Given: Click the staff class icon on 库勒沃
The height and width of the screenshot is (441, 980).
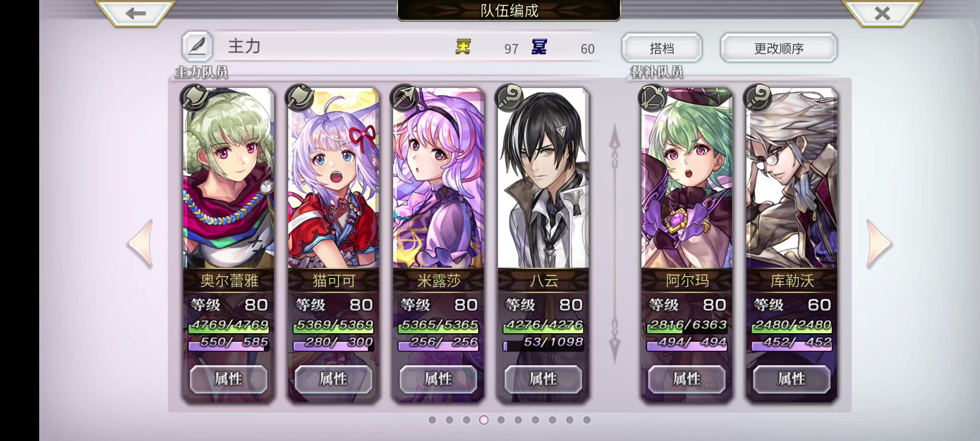Looking at the screenshot, I should (757, 98).
